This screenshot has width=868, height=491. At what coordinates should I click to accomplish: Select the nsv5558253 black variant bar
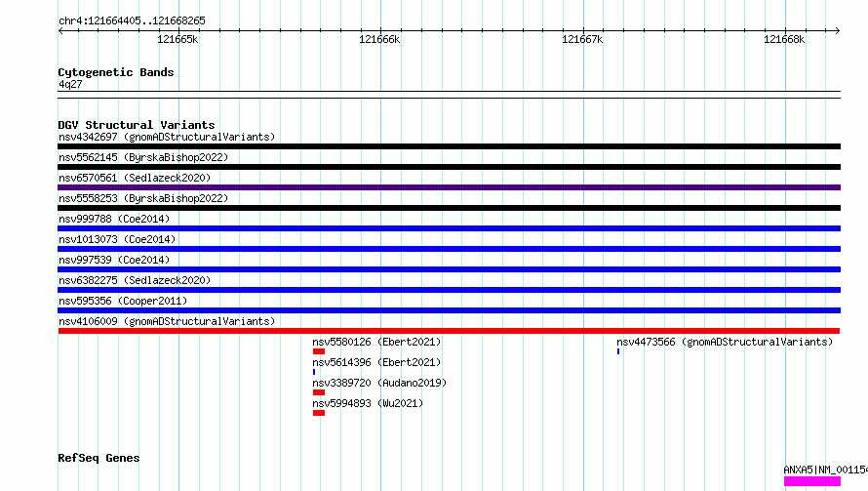[x=449, y=208]
